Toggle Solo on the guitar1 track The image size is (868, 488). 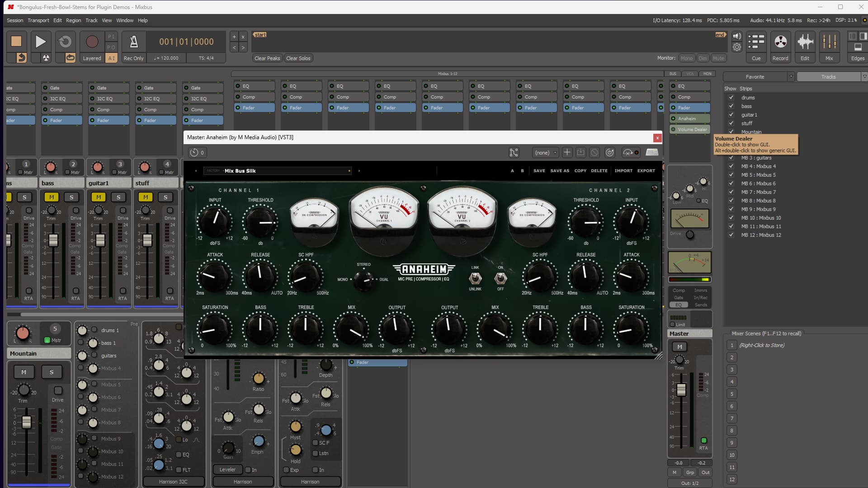pos(118,197)
